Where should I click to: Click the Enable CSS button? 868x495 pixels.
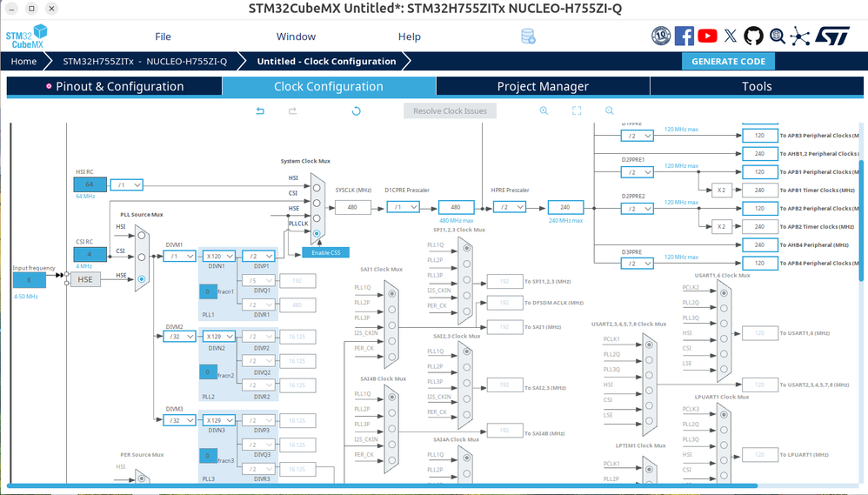pyautogui.click(x=325, y=252)
